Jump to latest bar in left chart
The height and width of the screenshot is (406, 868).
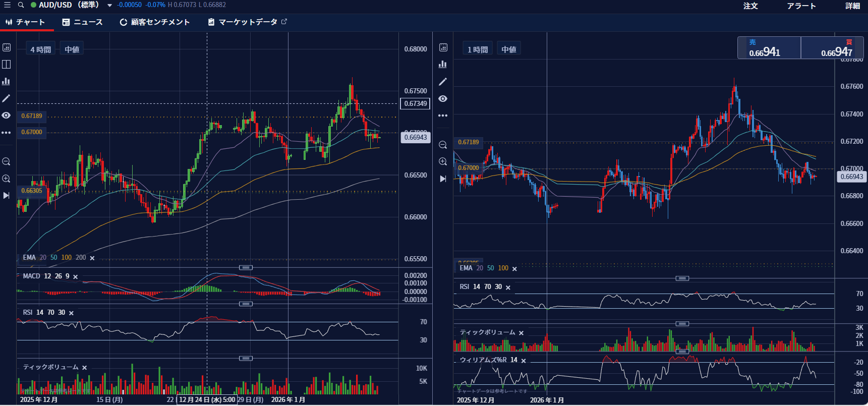pos(7,196)
